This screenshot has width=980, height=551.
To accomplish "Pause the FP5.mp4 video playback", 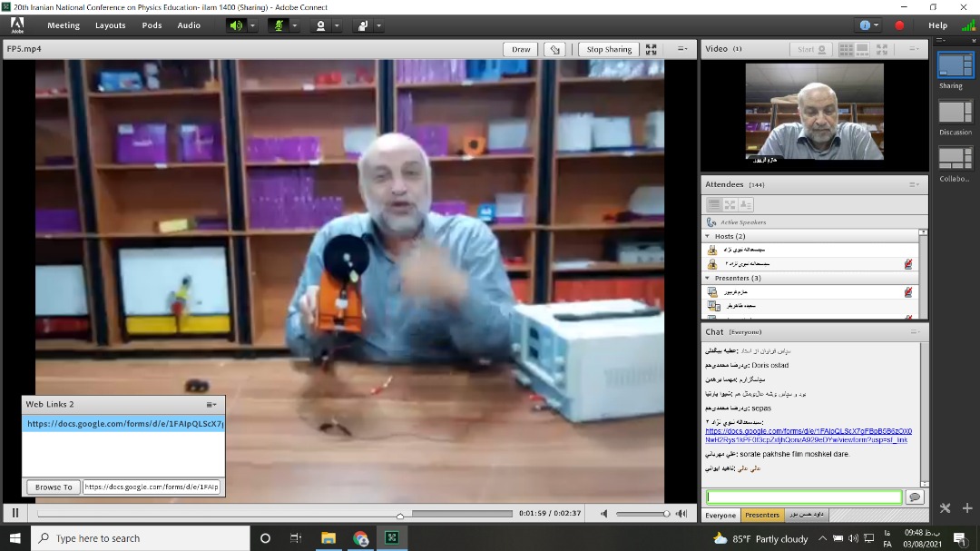I will pos(15,513).
